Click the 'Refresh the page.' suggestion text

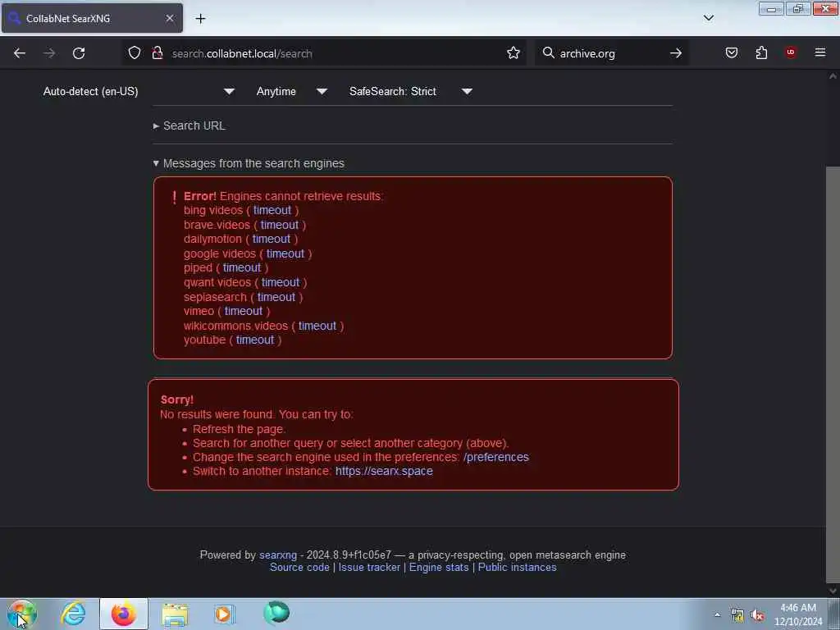pyautogui.click(x=239, y=429)
